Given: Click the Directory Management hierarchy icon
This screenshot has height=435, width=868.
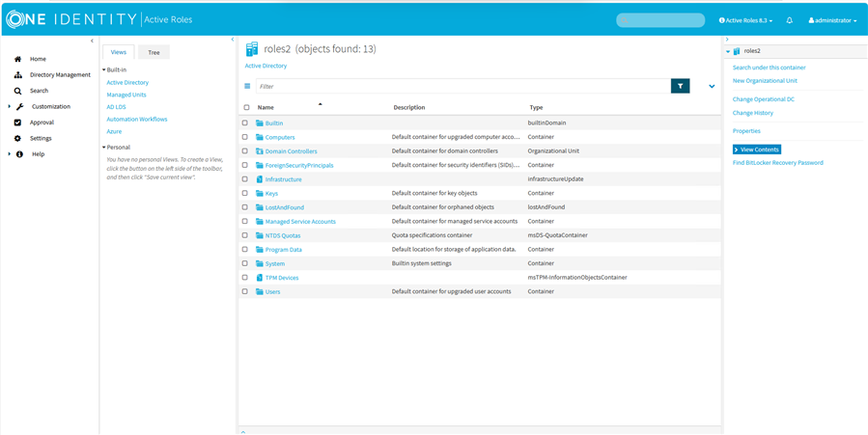Looking at the screenshot, I should [x=17, y=74].
